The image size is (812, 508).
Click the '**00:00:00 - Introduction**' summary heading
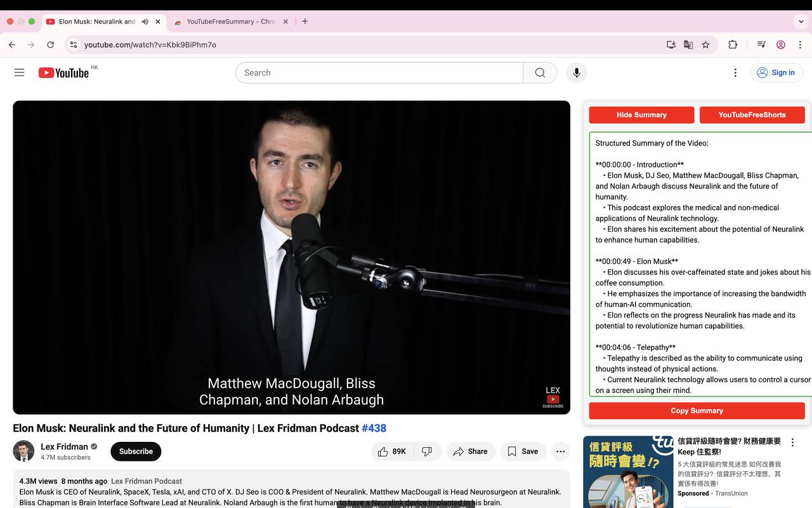tap(639, 164)
